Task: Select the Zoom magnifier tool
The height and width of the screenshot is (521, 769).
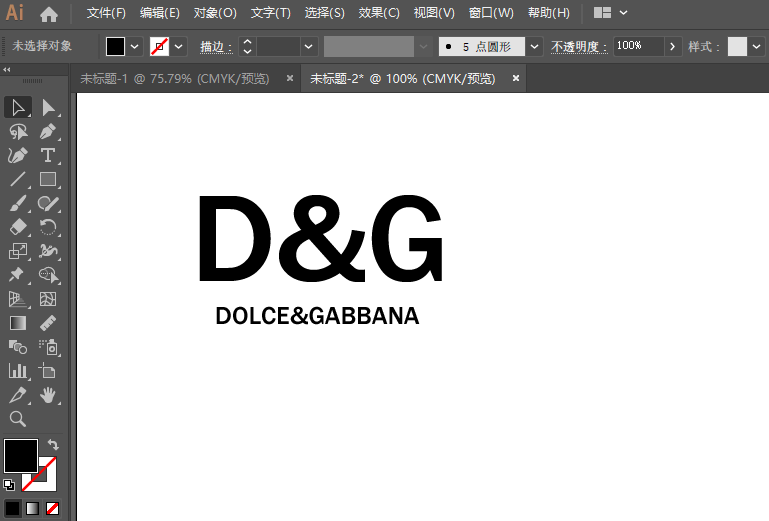Action: click(18, 418)
